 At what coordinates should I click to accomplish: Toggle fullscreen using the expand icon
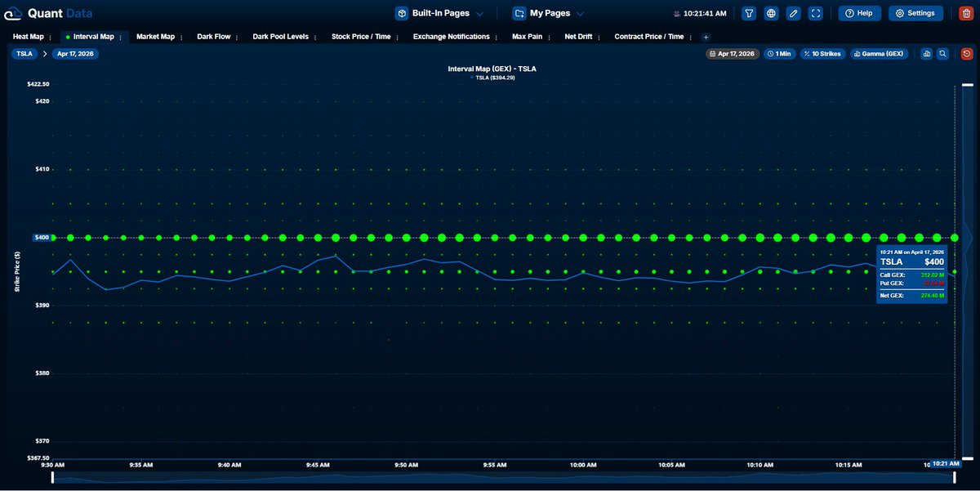815,13
